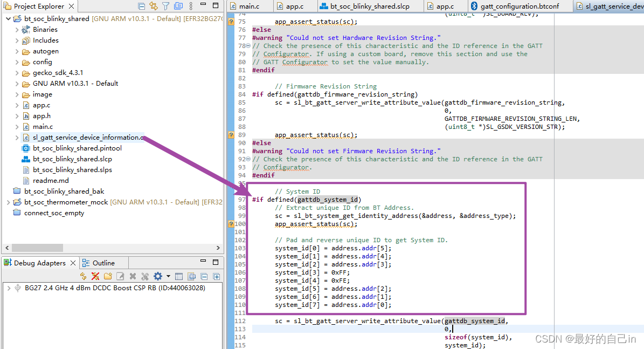Open the dropdown arrow beside the gear icon
The height and width of the screenshot is (349, 644).
[167, 276]
